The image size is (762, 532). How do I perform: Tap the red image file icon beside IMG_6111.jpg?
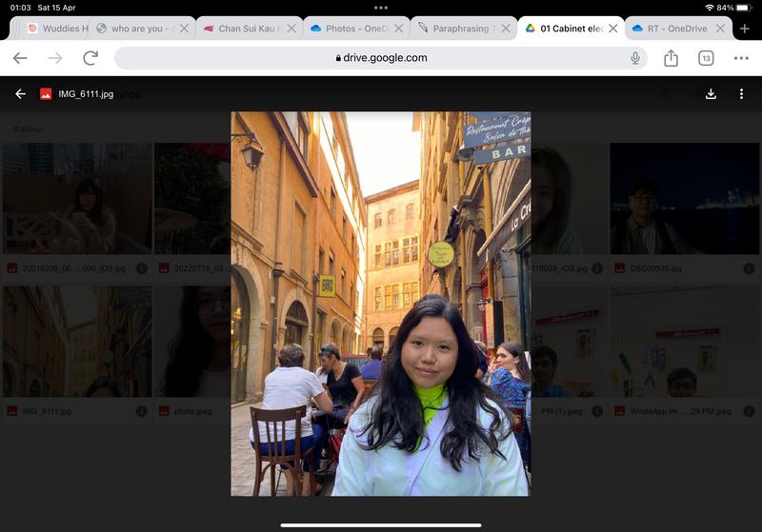pos(46,93)
